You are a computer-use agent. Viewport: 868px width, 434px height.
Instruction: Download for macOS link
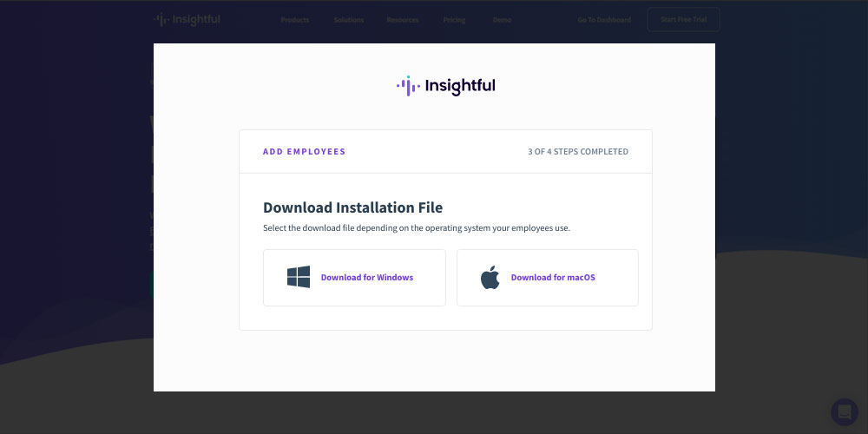click(553, 278)
